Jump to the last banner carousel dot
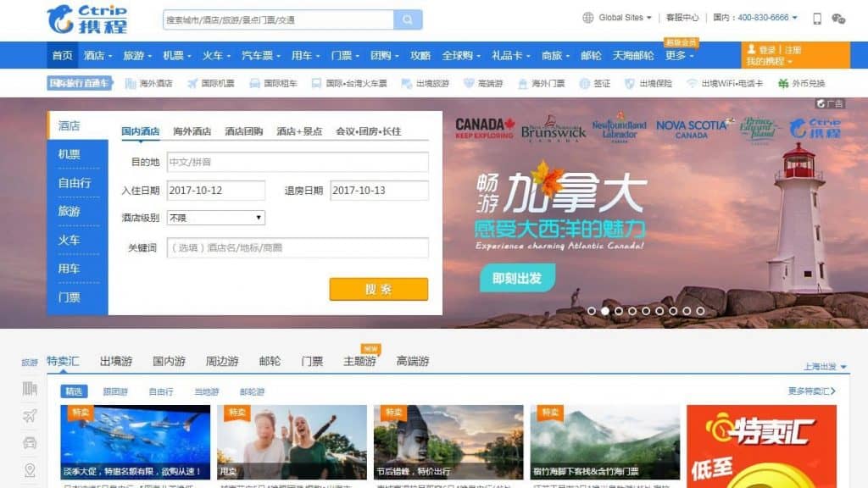The height and width of the screenshot is (488, 868). [x=700, y=311]
